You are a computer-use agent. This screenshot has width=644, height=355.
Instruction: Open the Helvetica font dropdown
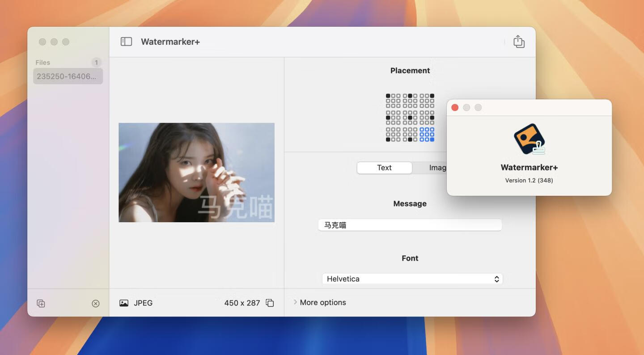click(412, 279)
